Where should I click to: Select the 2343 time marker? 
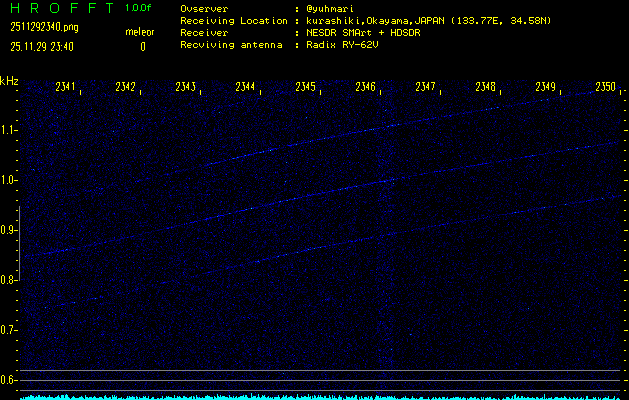click(x=186, y=88)
